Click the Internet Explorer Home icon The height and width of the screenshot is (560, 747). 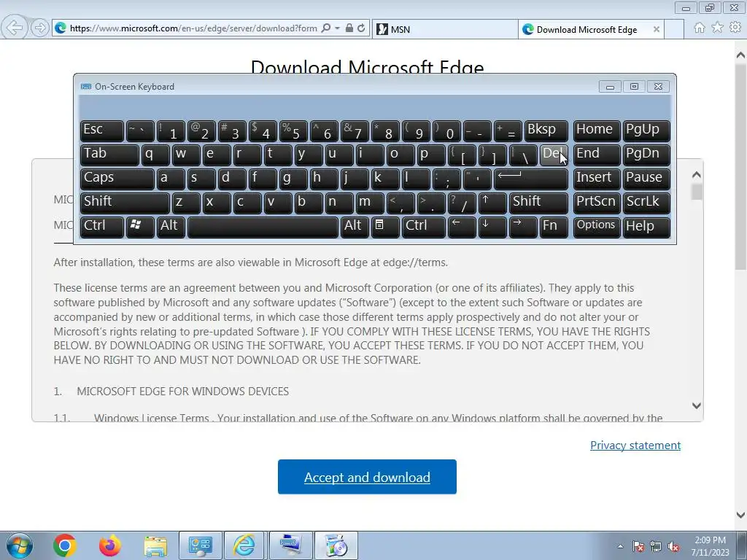[x=700, y=28]
